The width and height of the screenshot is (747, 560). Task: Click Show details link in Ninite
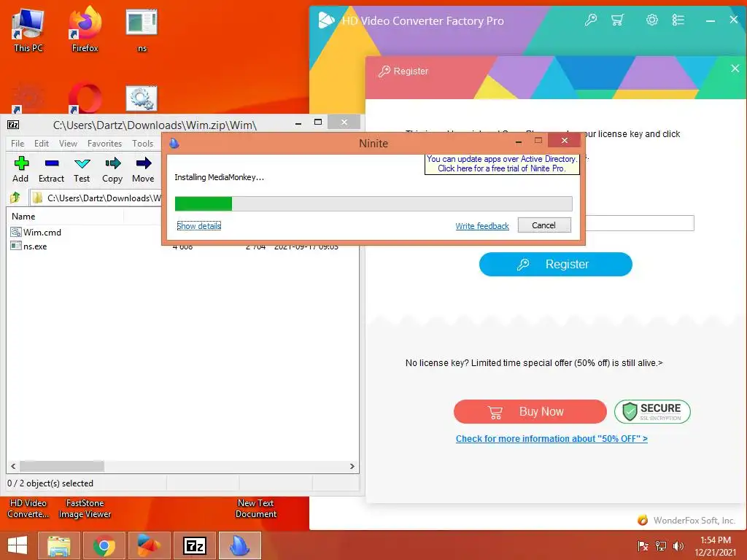pos(198,226)
